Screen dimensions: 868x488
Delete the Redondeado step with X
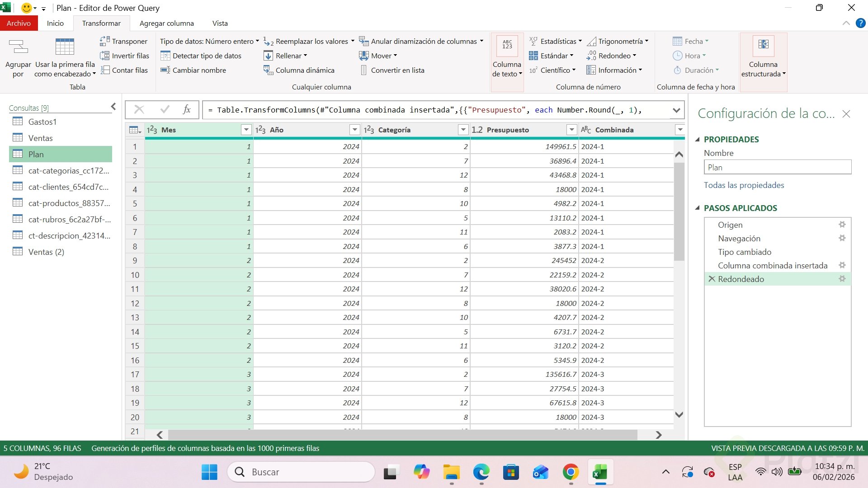click(712, 279)
